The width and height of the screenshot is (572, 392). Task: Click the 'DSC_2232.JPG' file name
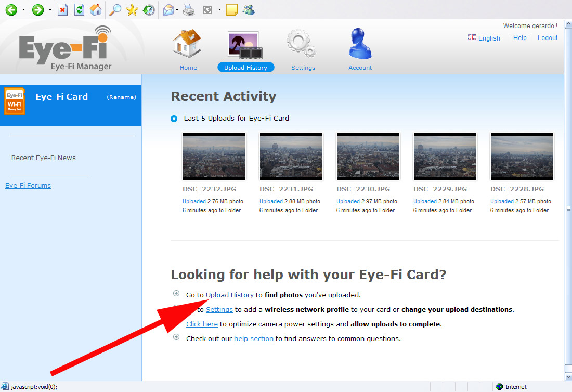[210, 189]
